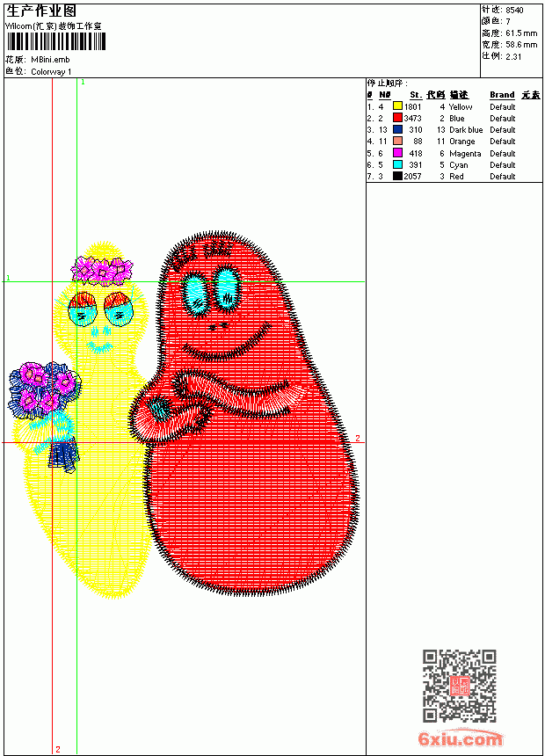
Task: Click the green marker 1 at top
Action: [83, 83]
